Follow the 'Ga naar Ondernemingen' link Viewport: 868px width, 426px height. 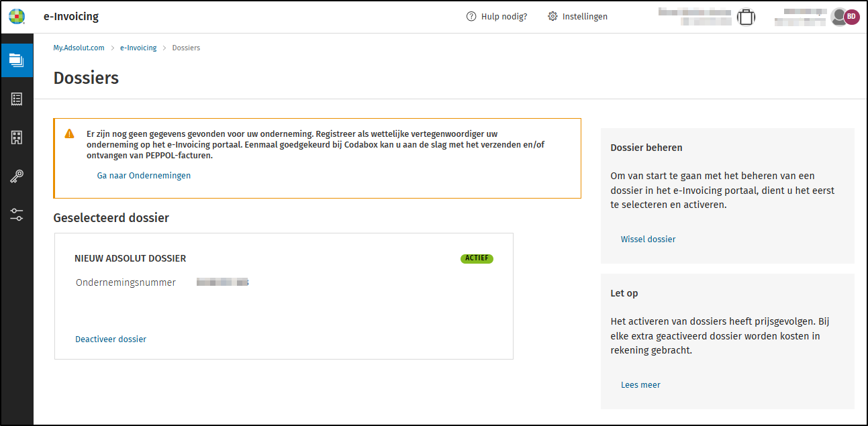click(x=144, y=176)
